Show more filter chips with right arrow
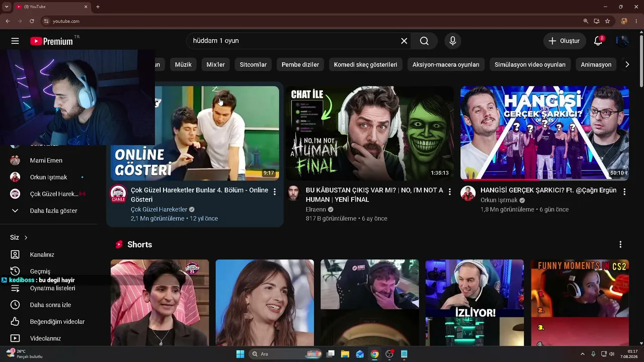The image size is (644, 362). coord(627,64)
